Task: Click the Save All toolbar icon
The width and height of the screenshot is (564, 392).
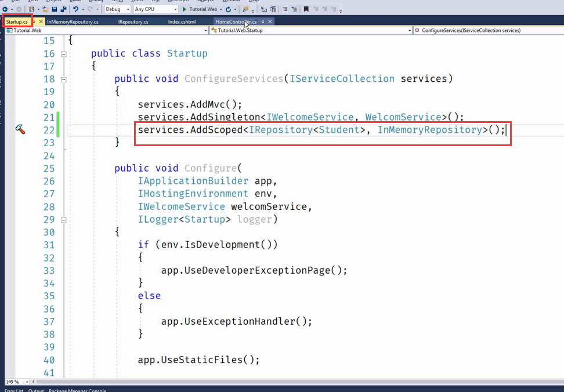Action: pos(63,9)
